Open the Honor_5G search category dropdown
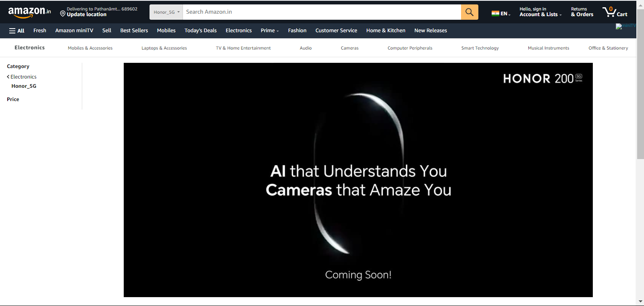This screenshot has height=306, width=644. click(166, 12)
